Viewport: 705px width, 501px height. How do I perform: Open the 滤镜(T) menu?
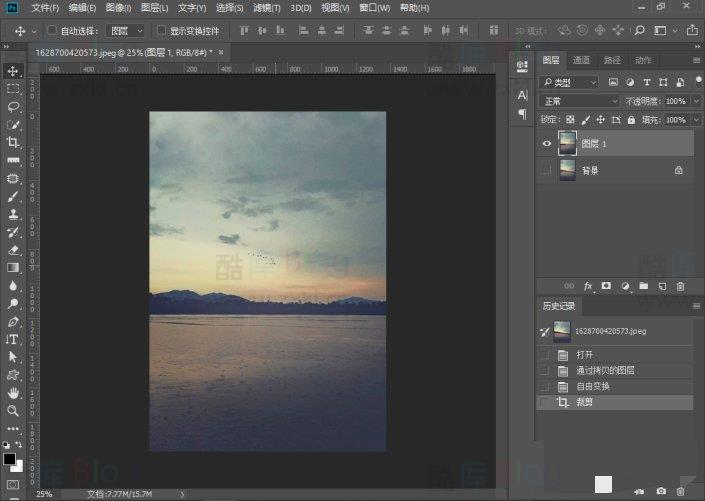point(265,8)
